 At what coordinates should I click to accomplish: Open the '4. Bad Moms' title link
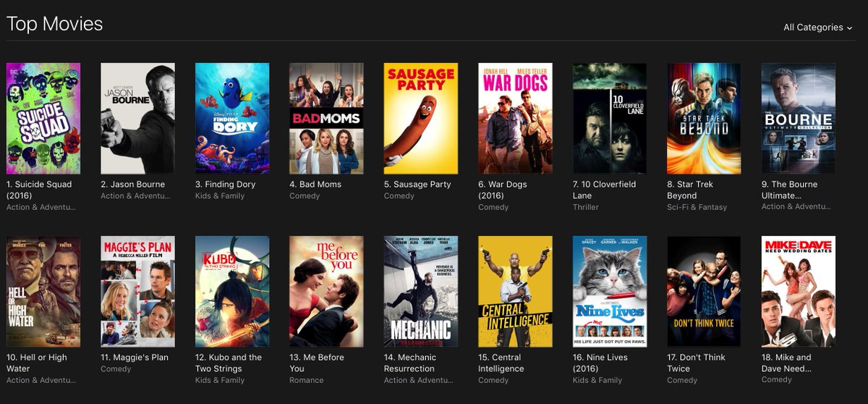point(315,184)
